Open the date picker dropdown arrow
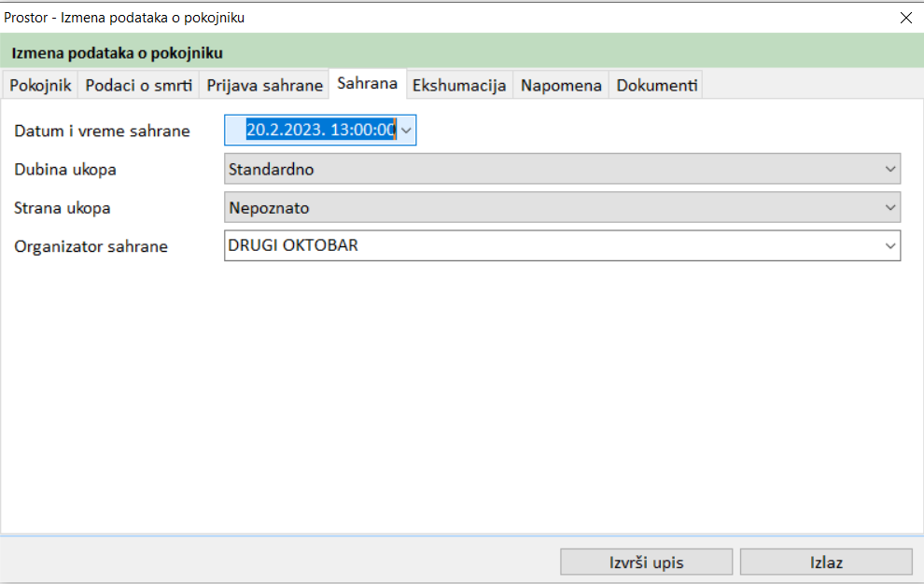The image size is (924, 584). tap(406, 131)
